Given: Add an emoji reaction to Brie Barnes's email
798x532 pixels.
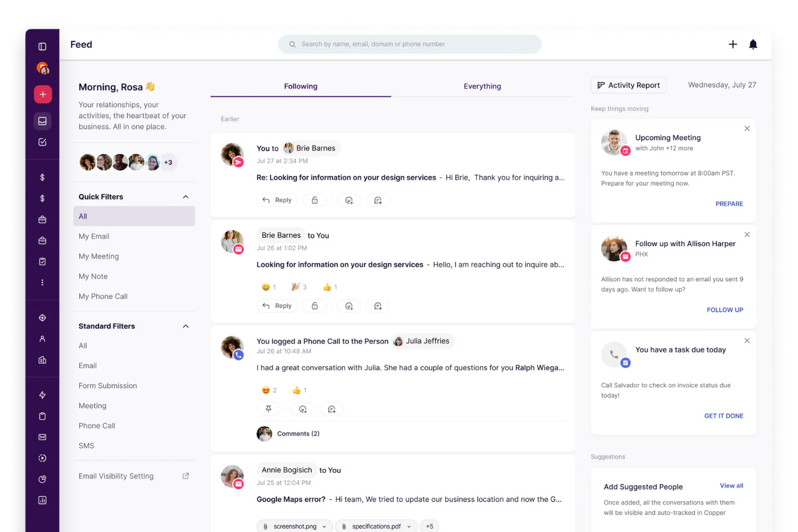Looking at the screenshot, I should (349, 306).
